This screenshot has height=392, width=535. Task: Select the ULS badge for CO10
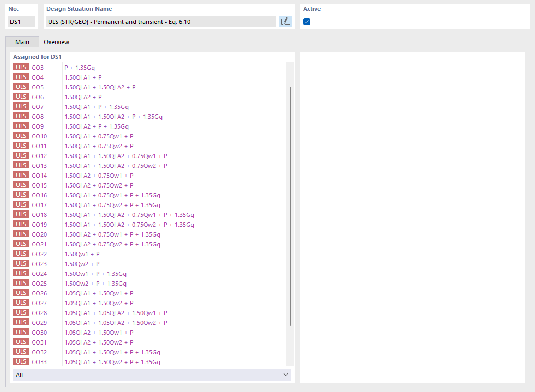(21, 136)
